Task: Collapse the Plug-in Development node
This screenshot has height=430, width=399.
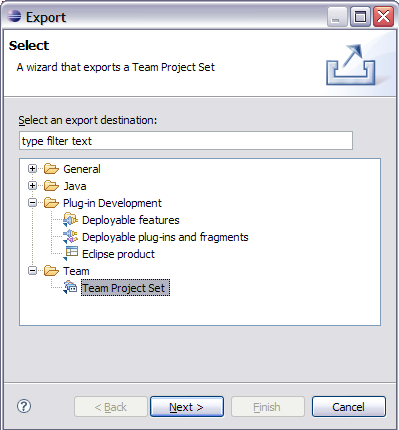Action: 32,203
